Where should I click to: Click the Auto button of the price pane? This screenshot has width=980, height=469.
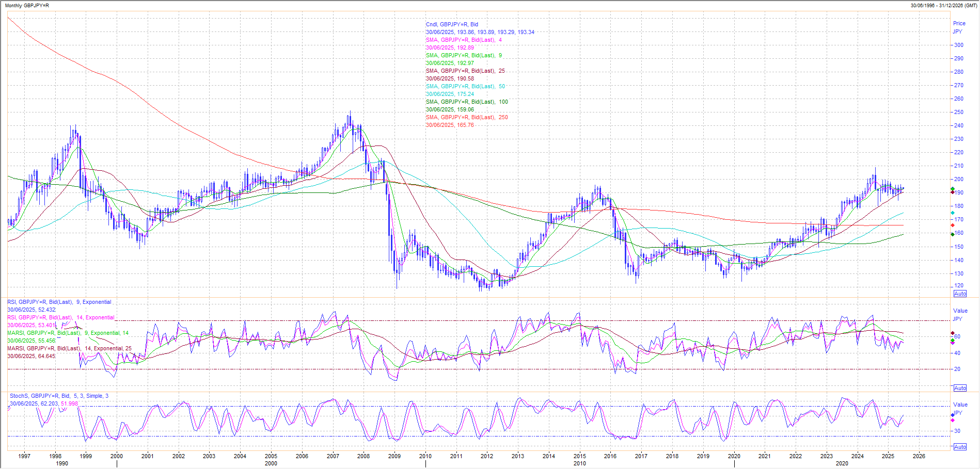[x=960, y=294]
